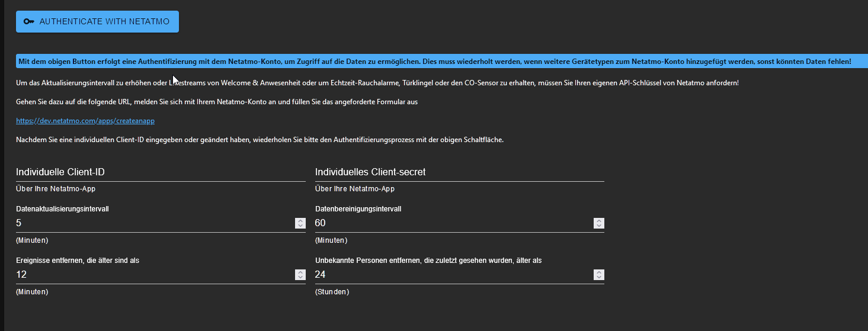Viewport: 868px width, 331px height.
Task: Click the Authenticate with Netatmo button
Action: coord(97,21)
